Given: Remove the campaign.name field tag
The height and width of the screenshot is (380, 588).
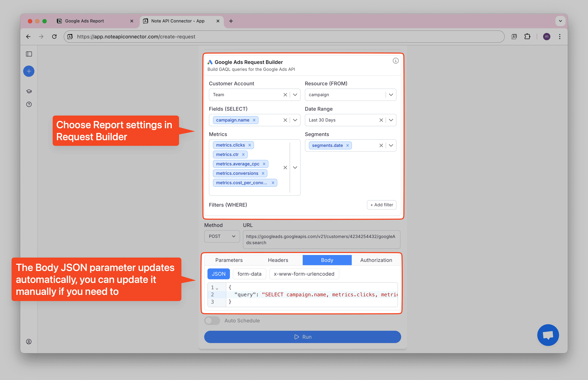Looking at the screenshot, I should 254,120.
